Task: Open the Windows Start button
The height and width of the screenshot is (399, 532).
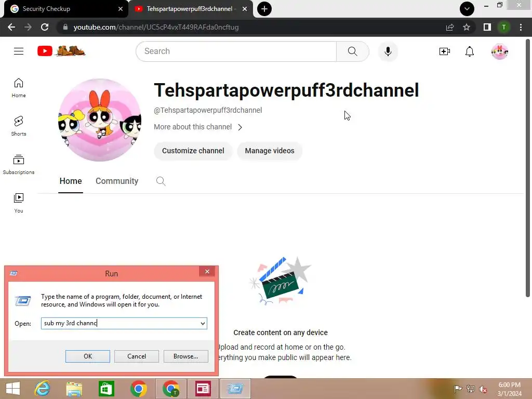Action: (13, 389)
